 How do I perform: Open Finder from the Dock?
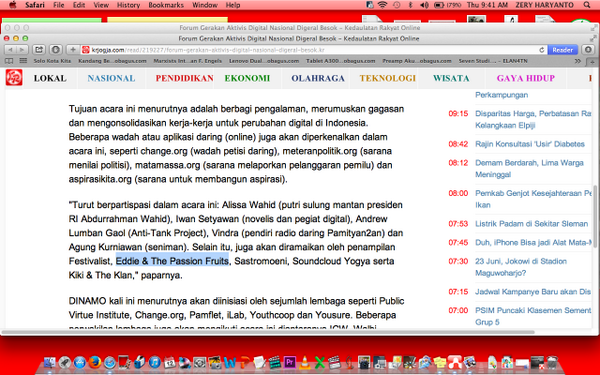coord(49,362)
